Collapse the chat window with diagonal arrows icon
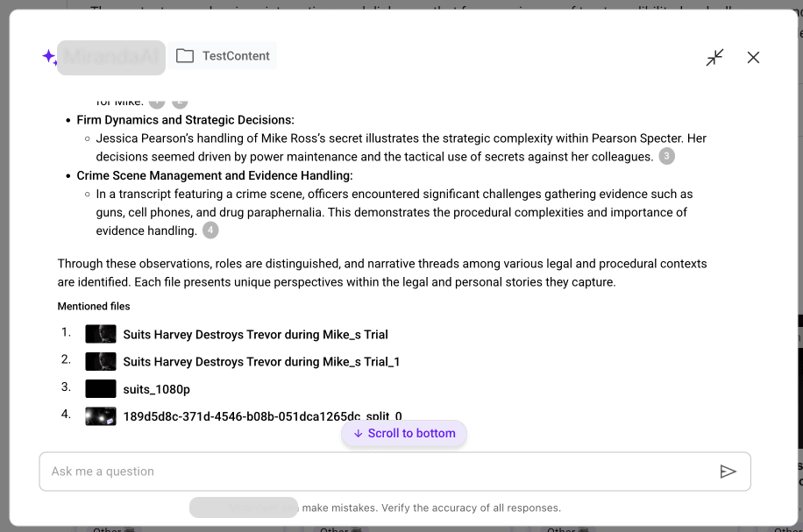 [x=714, y=56]
